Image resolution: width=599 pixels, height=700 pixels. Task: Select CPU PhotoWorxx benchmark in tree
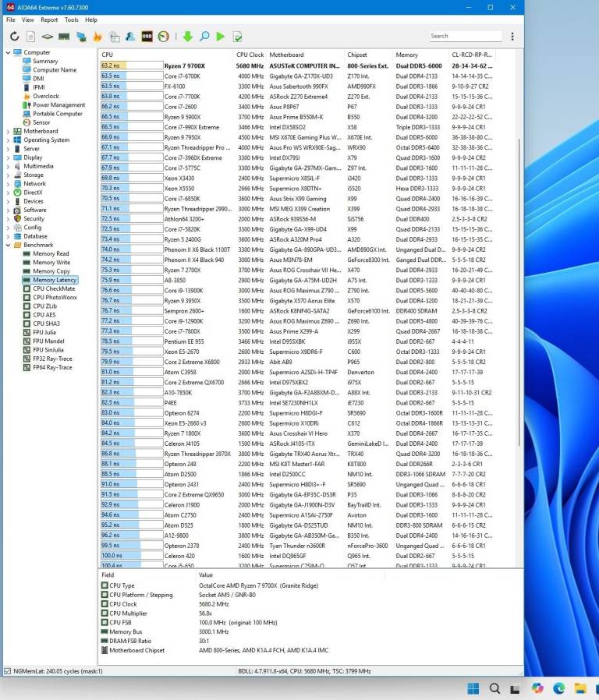tap(55, 297)
